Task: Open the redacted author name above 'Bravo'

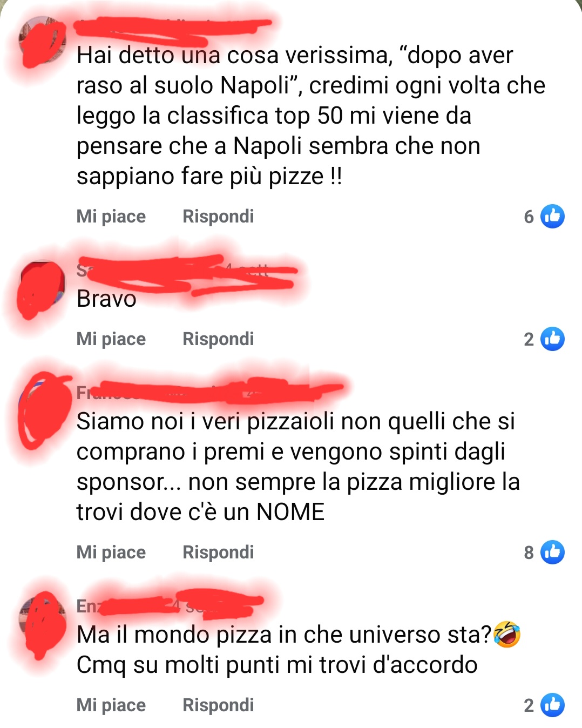Action: 146,270
